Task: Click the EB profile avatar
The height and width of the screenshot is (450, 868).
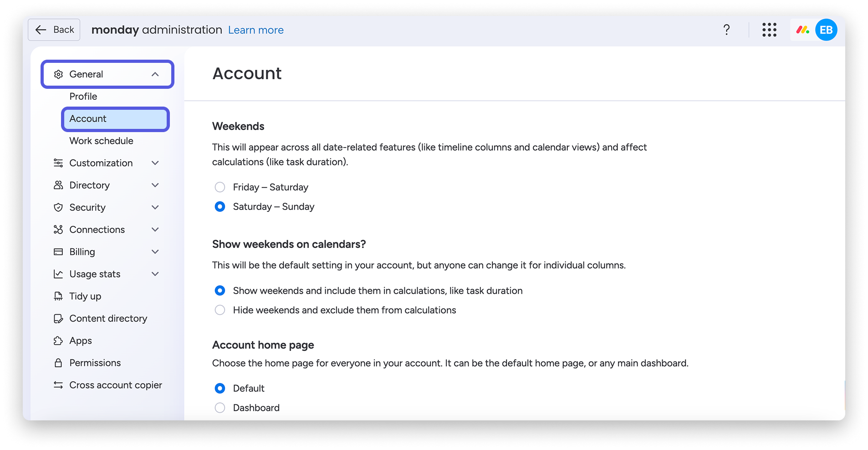Action: tap(827, 30)
